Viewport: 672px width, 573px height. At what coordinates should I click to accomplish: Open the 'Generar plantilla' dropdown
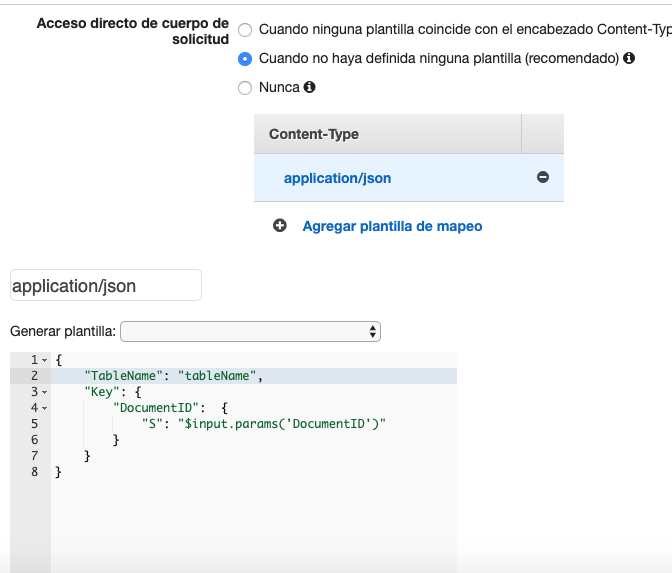[250, 332]
